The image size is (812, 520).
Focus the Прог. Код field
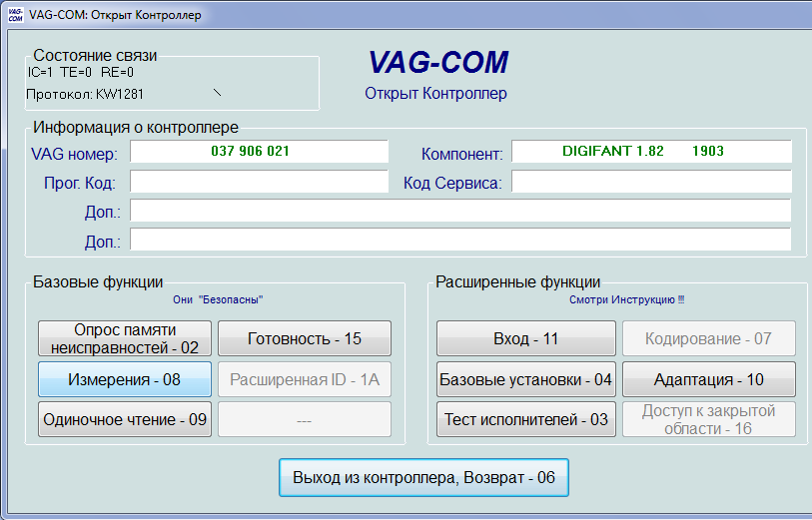(x=259, y=182)
